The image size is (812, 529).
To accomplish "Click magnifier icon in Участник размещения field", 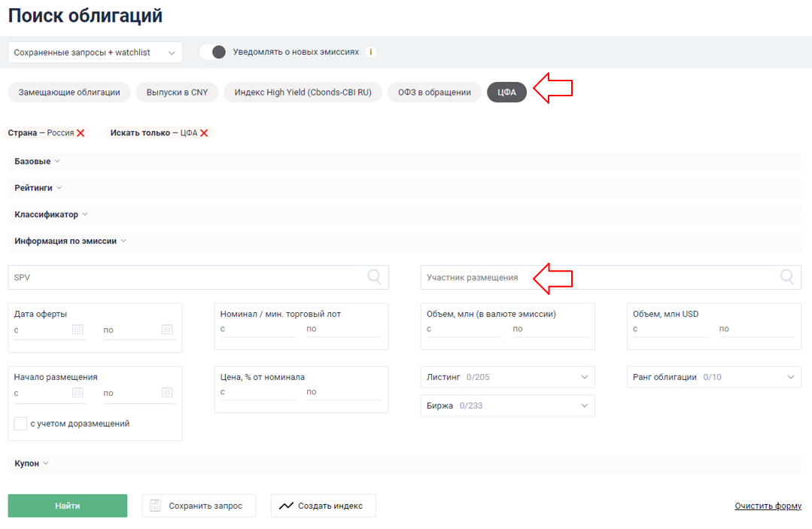I will point(786,277).
